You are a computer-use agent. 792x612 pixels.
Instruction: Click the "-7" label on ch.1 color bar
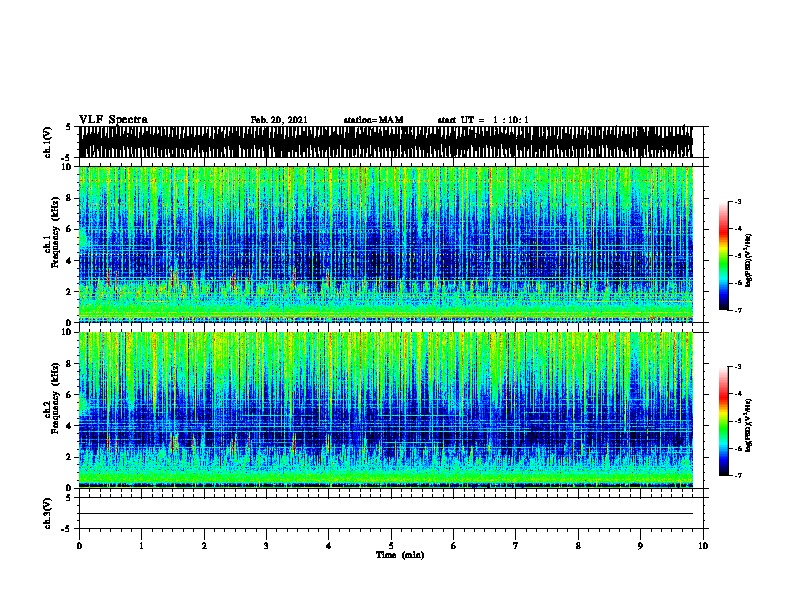point(738,310)
